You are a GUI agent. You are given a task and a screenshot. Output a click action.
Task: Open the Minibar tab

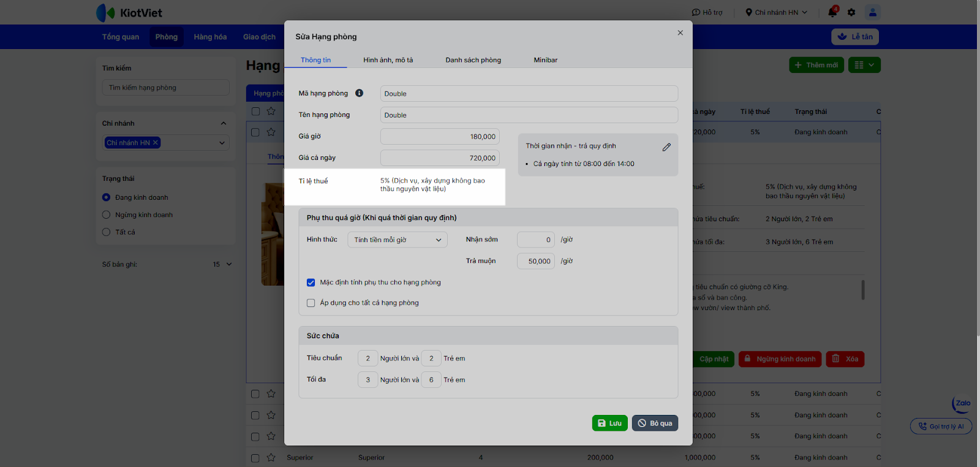[x=545, y=60]
